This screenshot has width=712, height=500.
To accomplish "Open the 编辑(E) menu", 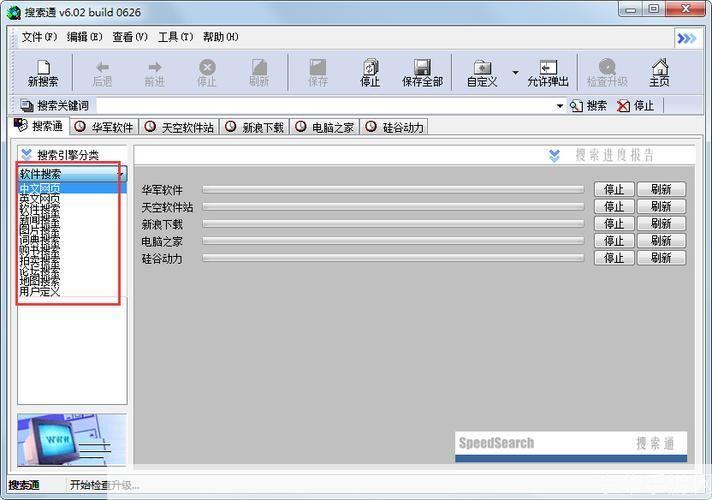I will click(84, 37).
